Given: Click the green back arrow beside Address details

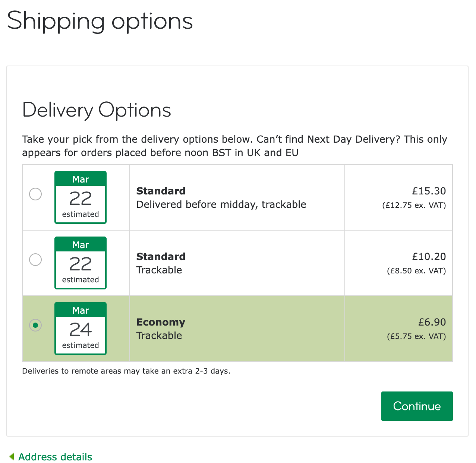Looking at the screenshot, I should point(12,456).
